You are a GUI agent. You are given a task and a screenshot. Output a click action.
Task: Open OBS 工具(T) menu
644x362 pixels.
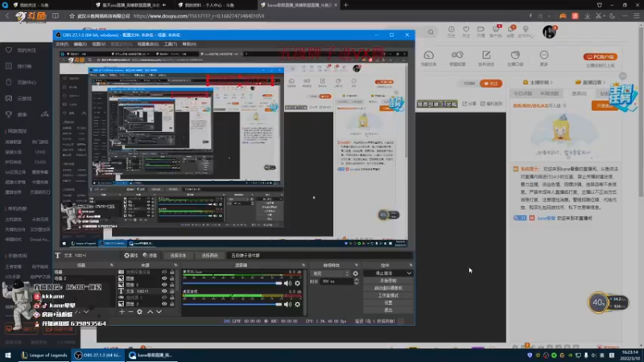click(171, 44)
